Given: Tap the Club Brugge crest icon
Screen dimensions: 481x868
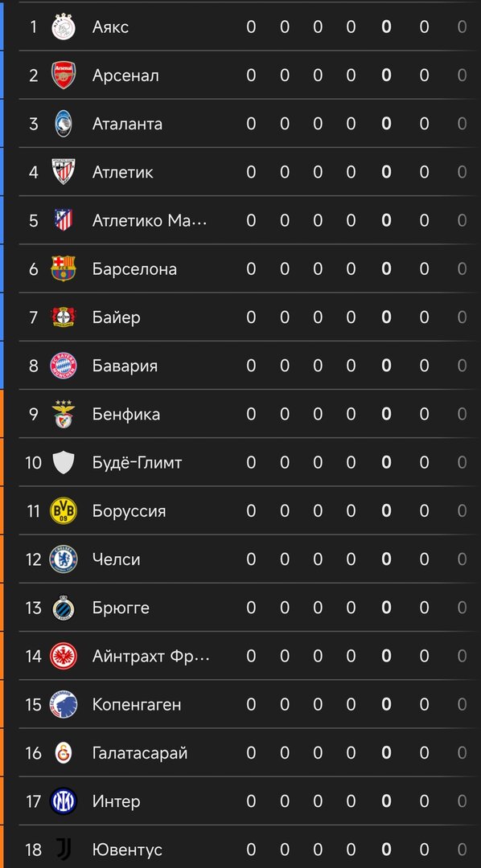Looking at the screenshot, I should point(64,608).
